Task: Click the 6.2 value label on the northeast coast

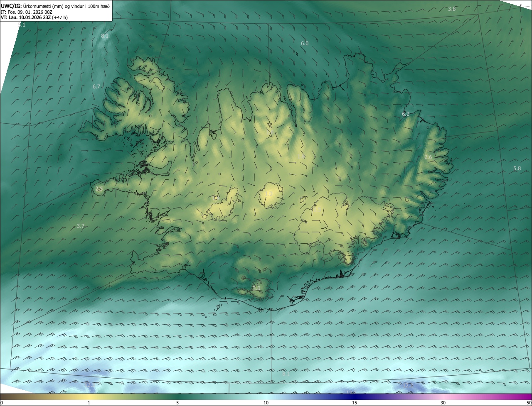Action: tap(406, 114)
